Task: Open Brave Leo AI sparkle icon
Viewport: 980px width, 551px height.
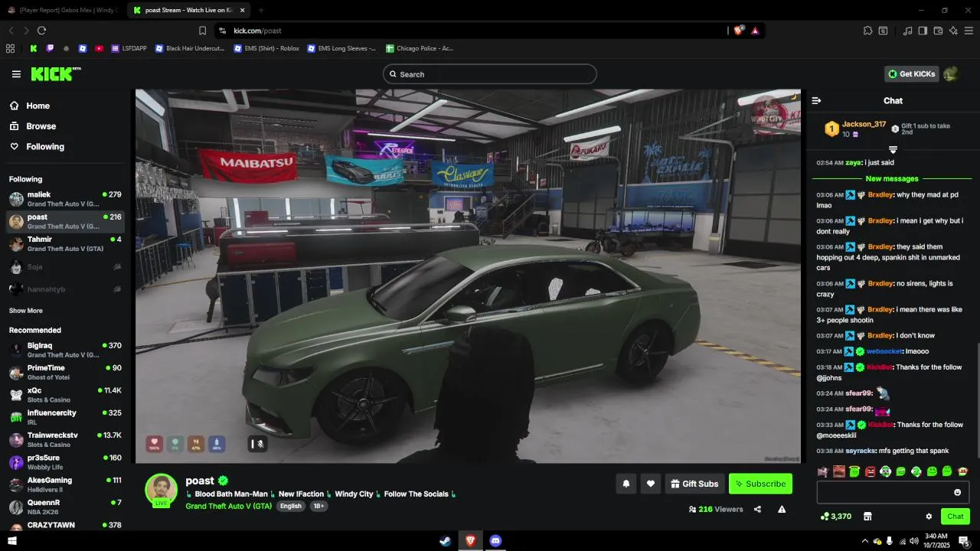Action: click(953, 31)
